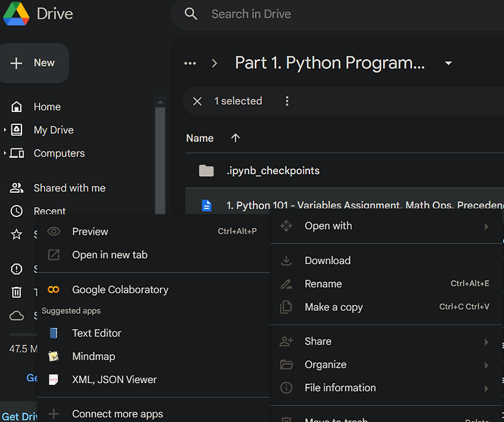The width and height of the screenshot is (504, 422).
Task: Click the New button
Action: pos(34,63)
